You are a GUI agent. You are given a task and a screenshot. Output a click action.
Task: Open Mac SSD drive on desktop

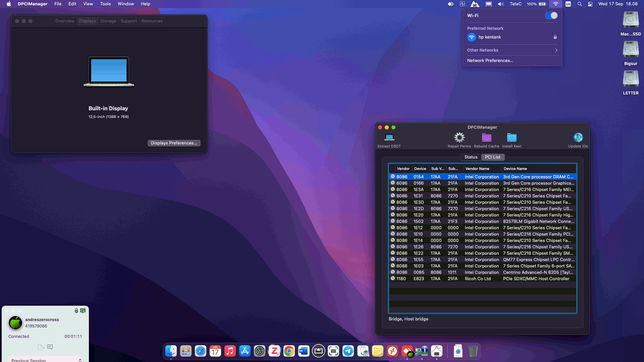[631, 23]
